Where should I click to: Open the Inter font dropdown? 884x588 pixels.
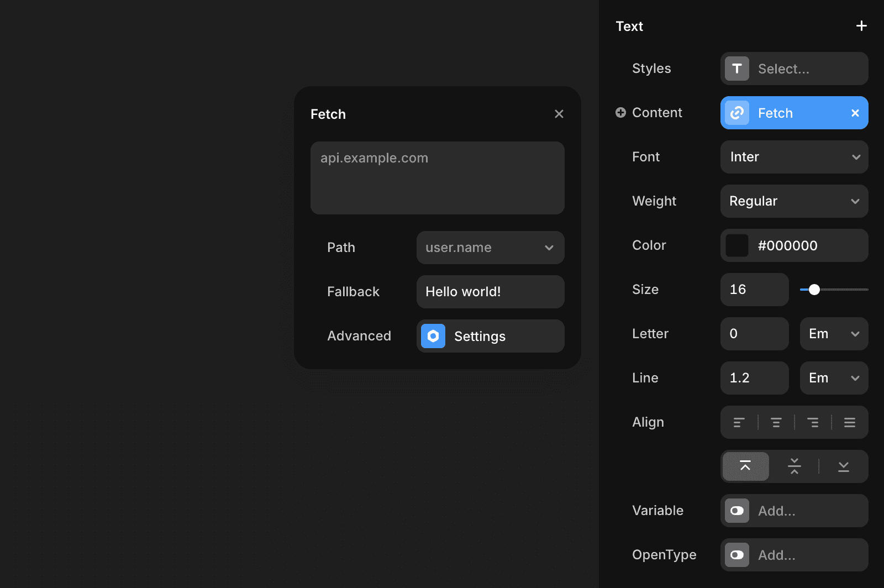pos(794,157)
